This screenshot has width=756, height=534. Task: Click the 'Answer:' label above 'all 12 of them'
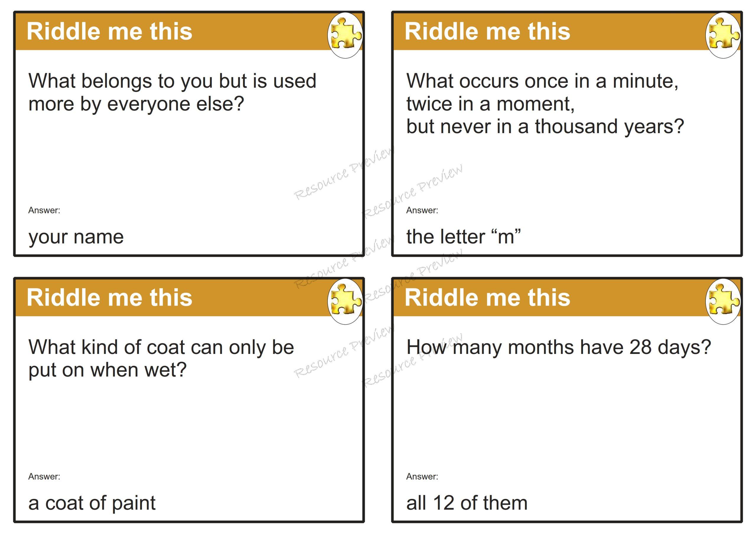coord(422,476)
